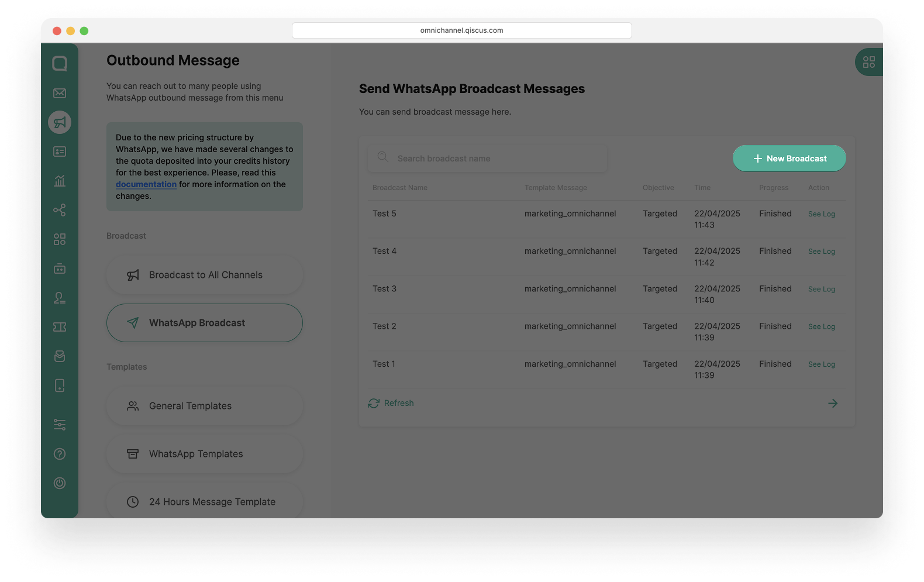Screen dimensions: 924x582
Task: Click the people icon on General Templates
Action: [133, 406]
